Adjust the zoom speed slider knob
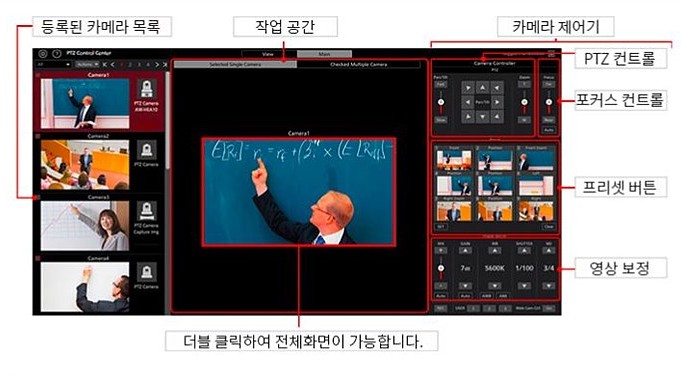This screenshot has width=681, height=375. point(524,102)
